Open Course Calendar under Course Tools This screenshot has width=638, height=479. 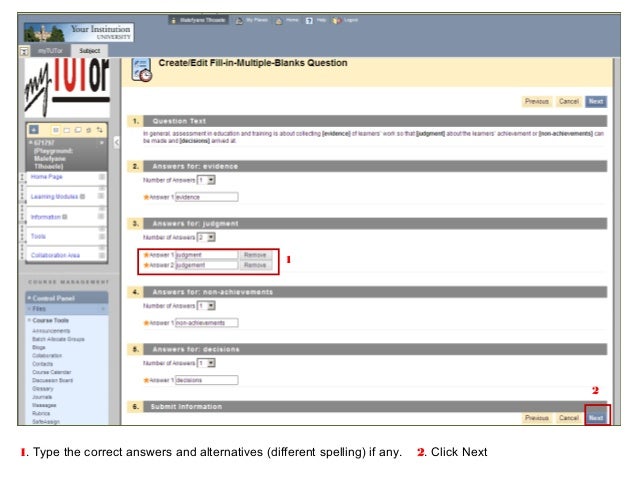click(52, 372)
